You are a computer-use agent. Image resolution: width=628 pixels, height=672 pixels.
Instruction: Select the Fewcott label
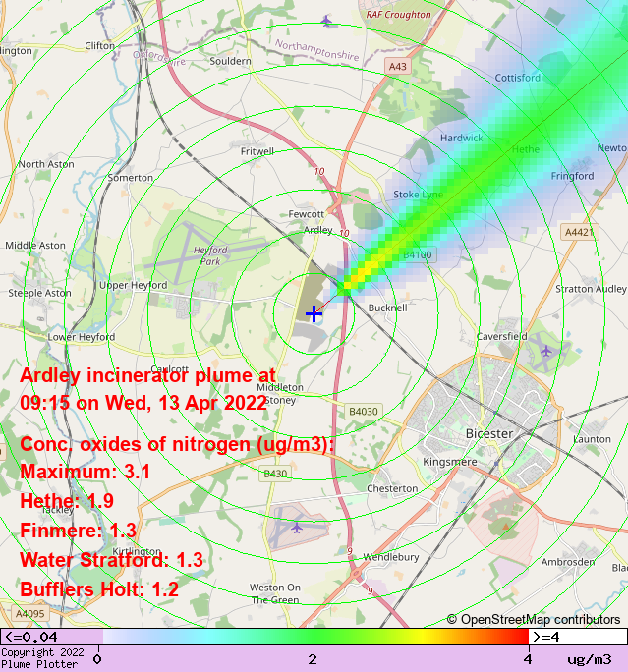[306, 214]
